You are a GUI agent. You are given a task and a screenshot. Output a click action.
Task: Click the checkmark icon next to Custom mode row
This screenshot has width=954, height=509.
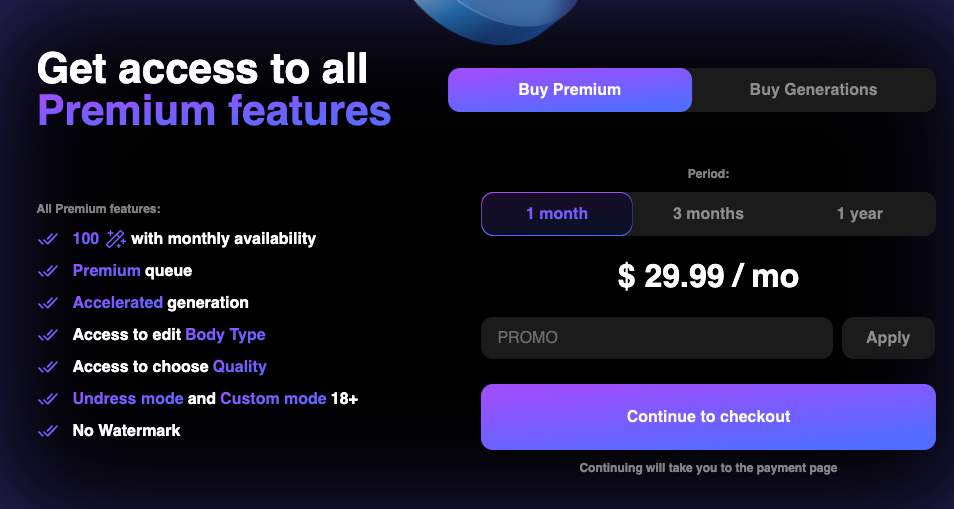coord(47,399)
